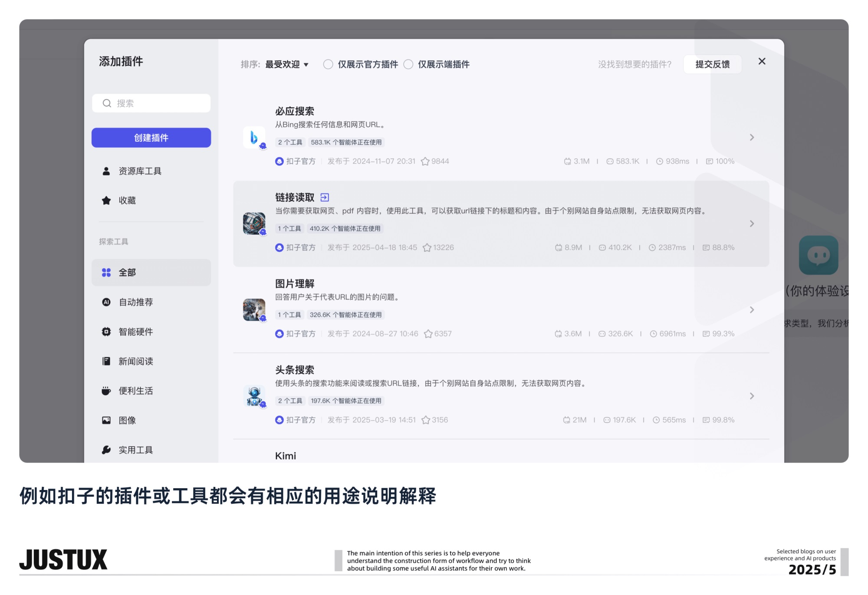Open the 智能硬件 category
The height and width of the screenshot is (595, 868).
click(x=135, y=332)
